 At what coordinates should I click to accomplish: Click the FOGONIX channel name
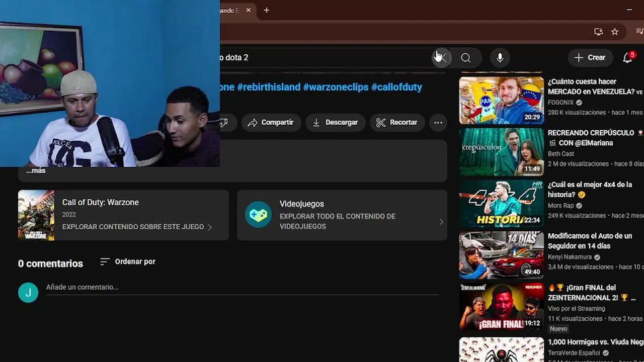(x=560, y=103)
